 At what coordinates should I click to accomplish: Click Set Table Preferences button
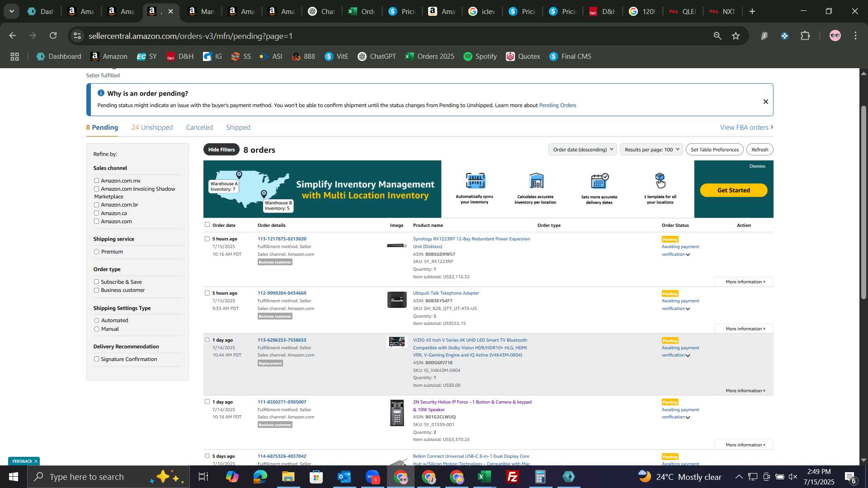point(715,150)
